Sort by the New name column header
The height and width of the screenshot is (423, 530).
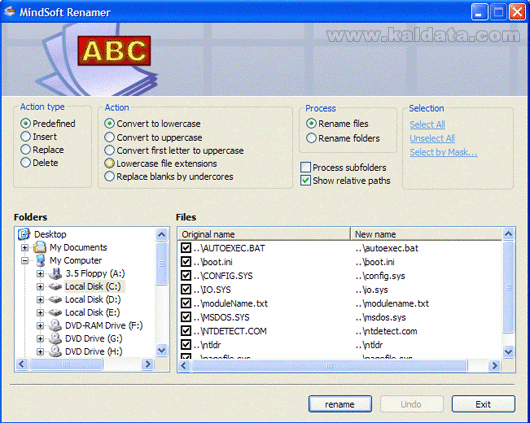tap(426, 234)
